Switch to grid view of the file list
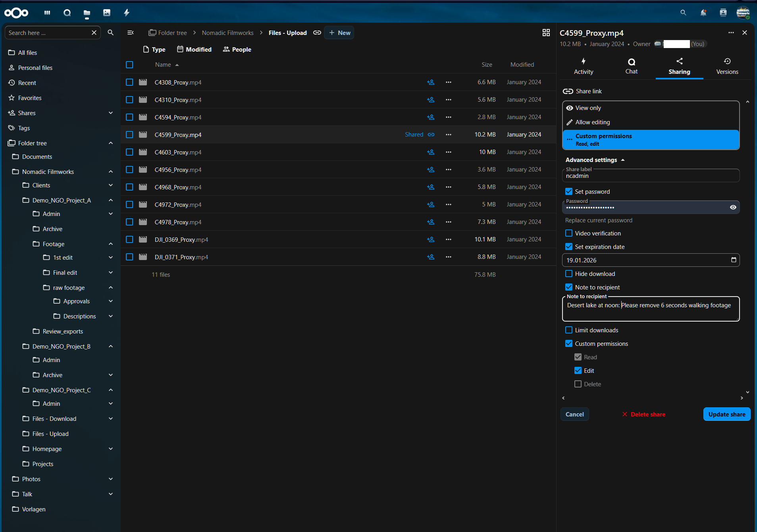Viewport: 757px width, 532px height. [x=546, y=33]
